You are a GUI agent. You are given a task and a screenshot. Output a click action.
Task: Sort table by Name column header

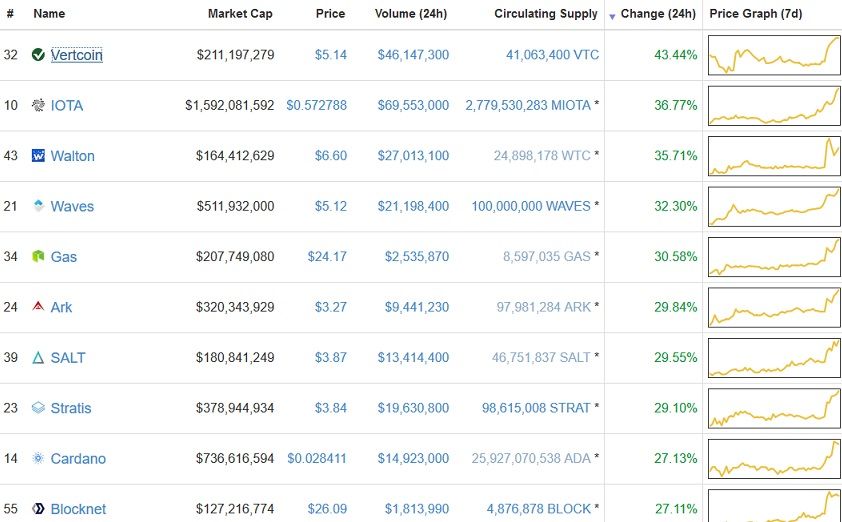[x=49, y=14]
